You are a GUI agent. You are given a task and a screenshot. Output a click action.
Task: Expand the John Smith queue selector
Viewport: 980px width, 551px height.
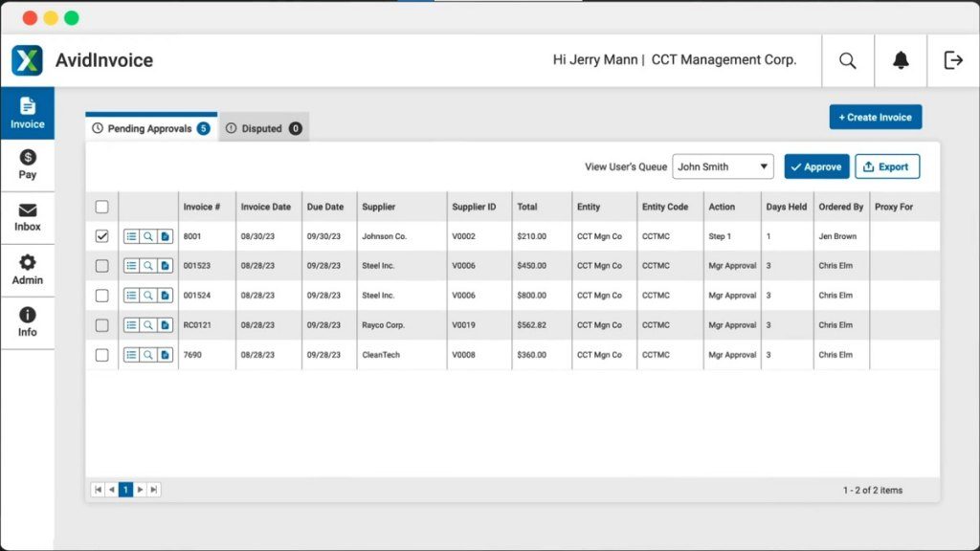pos(723,166)
